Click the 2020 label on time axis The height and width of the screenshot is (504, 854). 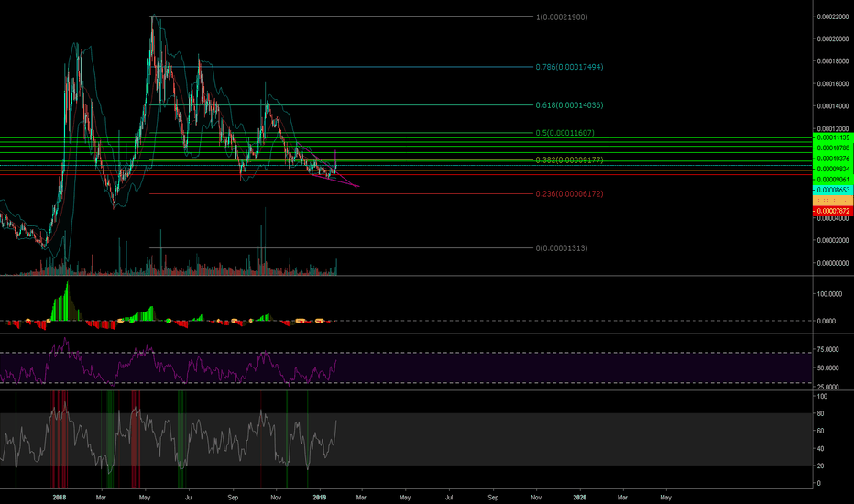coord(580,498)
